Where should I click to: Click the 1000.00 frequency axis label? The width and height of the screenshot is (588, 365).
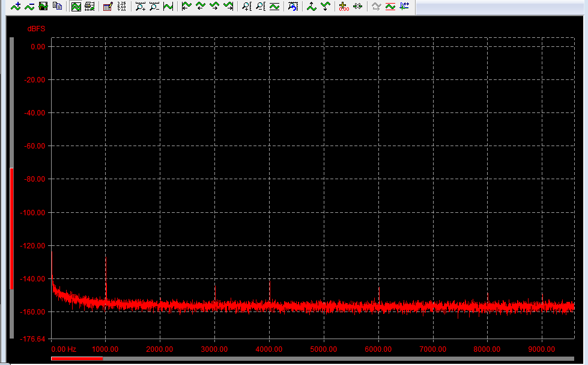tap(105, 349)
